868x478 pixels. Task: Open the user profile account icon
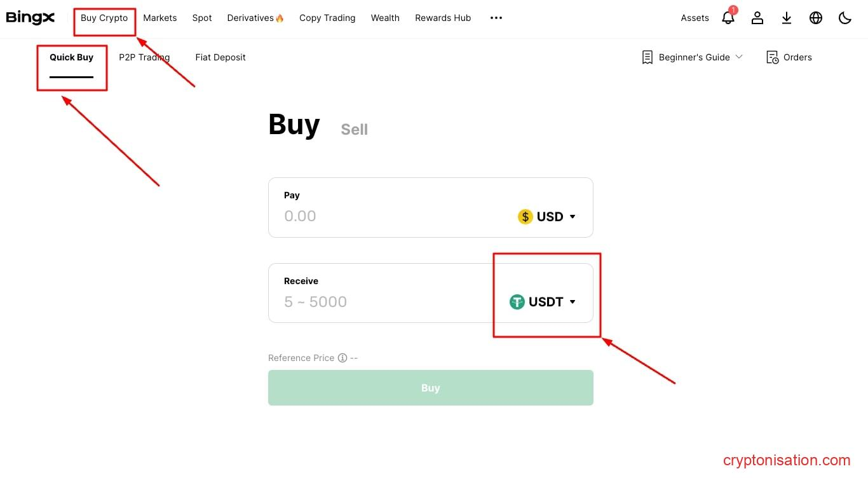757,18
